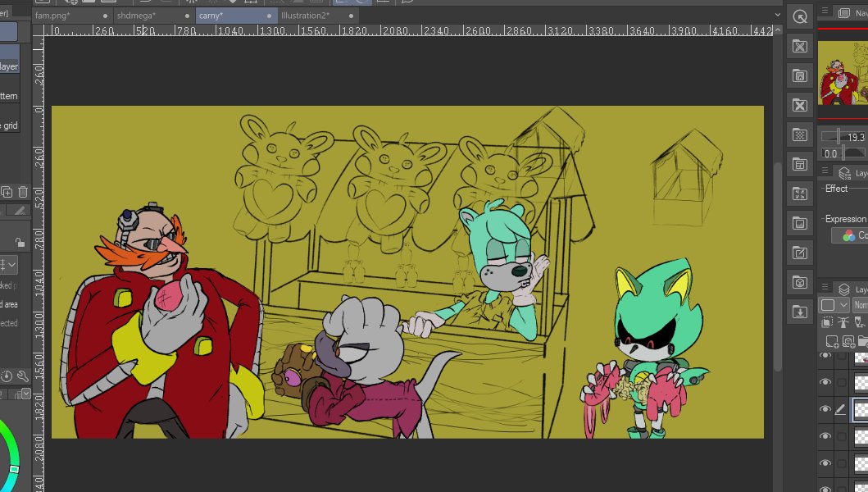Image resolution: width=868 pixels, height=492 pixels.
Task: Toggle Clip to Layer Below icon
Action: click(827, 322)
